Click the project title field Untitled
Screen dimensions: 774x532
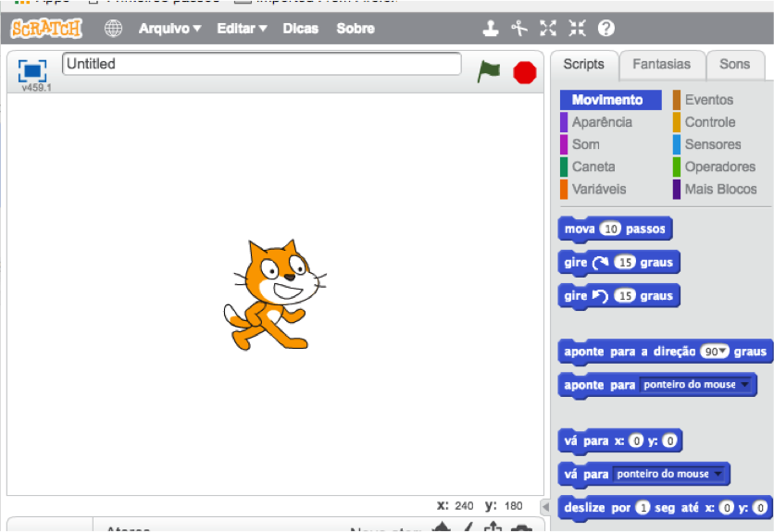[x=262, y=64]
